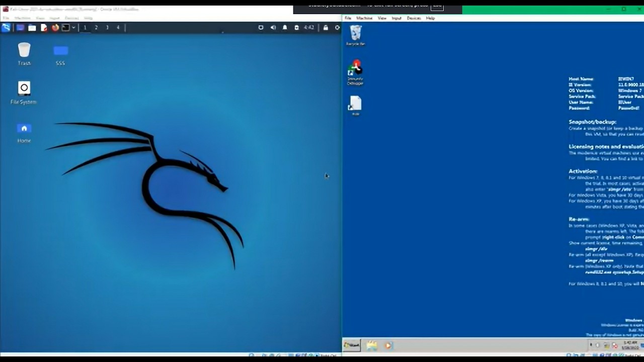644x362 pixels.
Task: Click the 4:42 clock in Kali panel
Action: [309, 28]
